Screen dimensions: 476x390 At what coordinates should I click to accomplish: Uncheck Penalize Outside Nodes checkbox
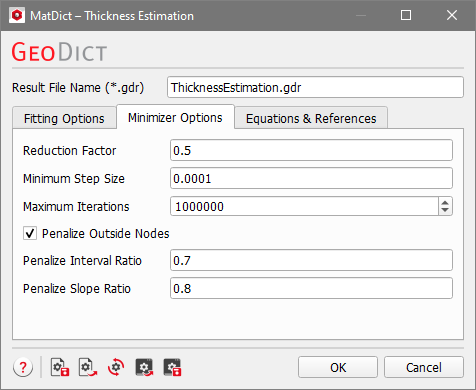pyautogui.click(x=30, y=233)
